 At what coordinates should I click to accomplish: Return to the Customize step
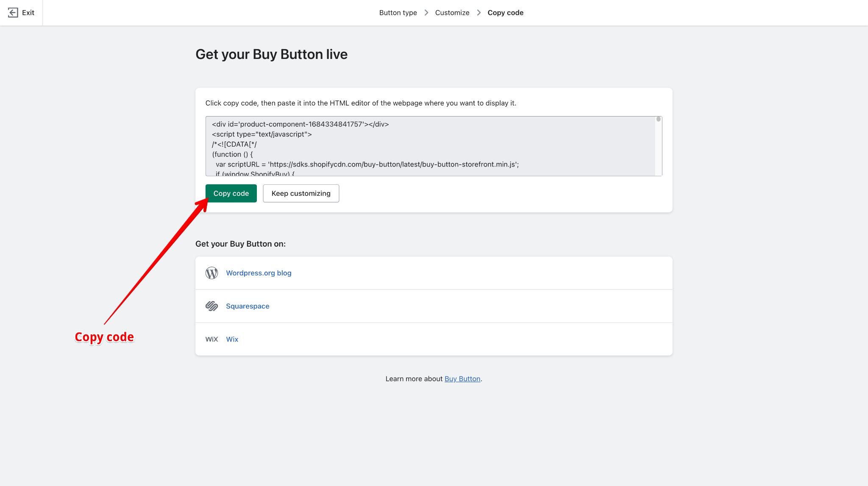pyautogui.click(x=452, y=12)
